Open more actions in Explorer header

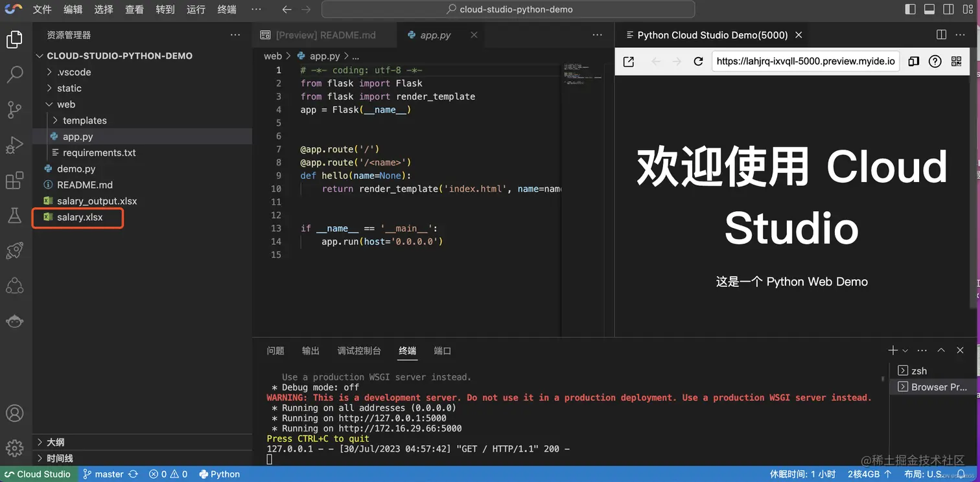coord(235,35)
